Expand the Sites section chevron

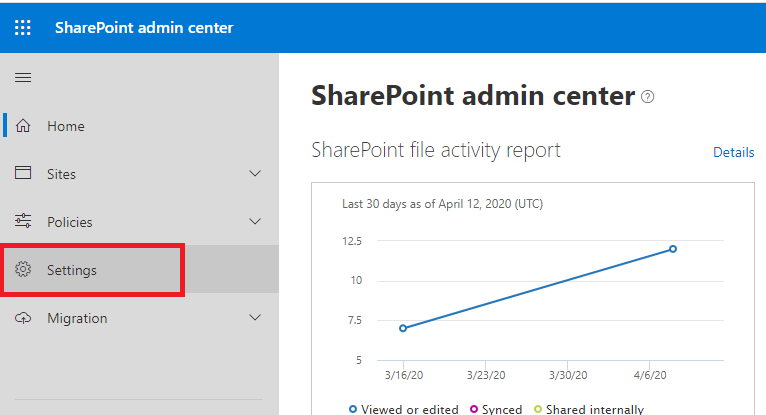[x=255, y=174]
